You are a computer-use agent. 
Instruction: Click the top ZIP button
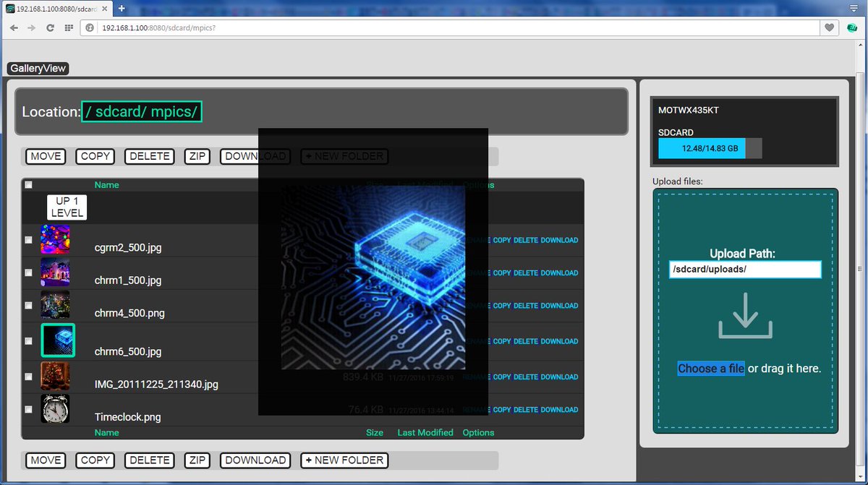pos(197,156)
